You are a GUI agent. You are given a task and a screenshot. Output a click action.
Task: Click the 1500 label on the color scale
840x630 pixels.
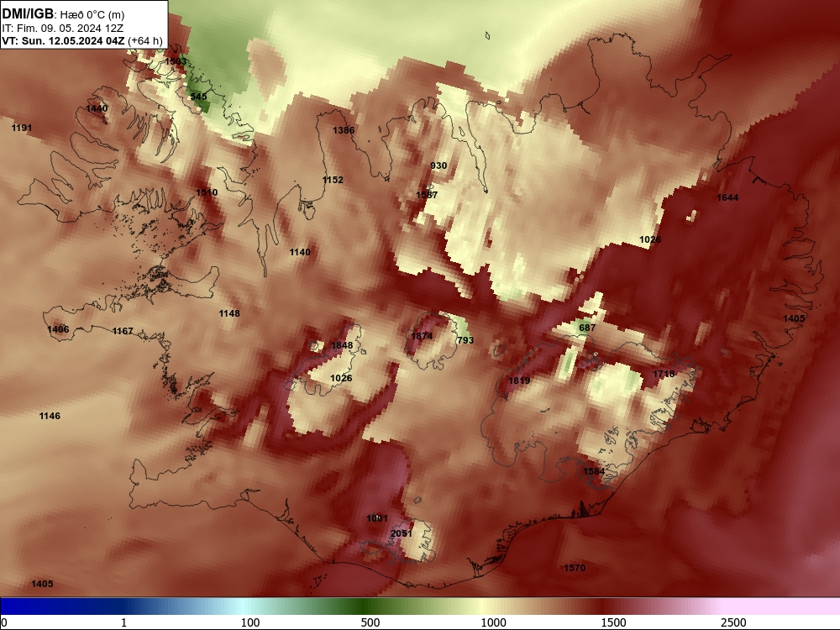click(613, 622)
